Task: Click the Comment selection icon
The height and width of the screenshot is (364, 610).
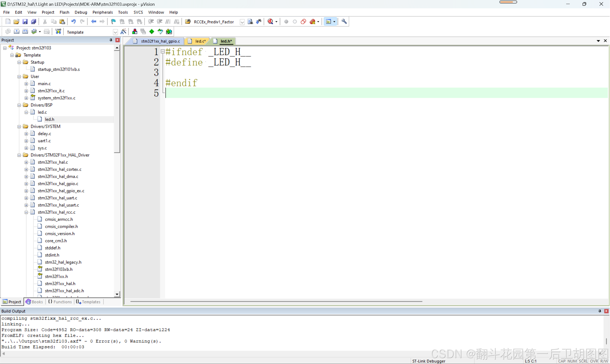Action: click(168, 22)
